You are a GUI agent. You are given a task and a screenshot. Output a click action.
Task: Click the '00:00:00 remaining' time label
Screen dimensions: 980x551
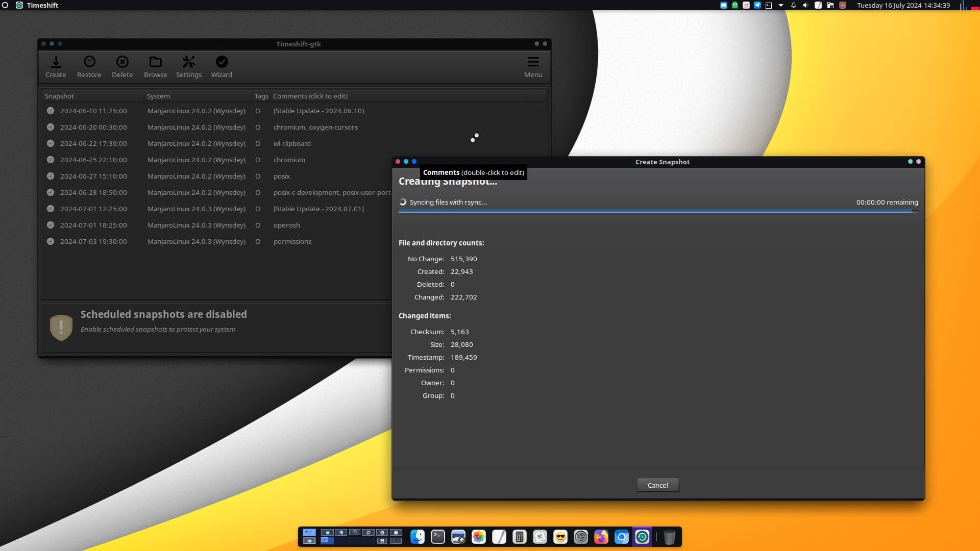coord(887,202)
